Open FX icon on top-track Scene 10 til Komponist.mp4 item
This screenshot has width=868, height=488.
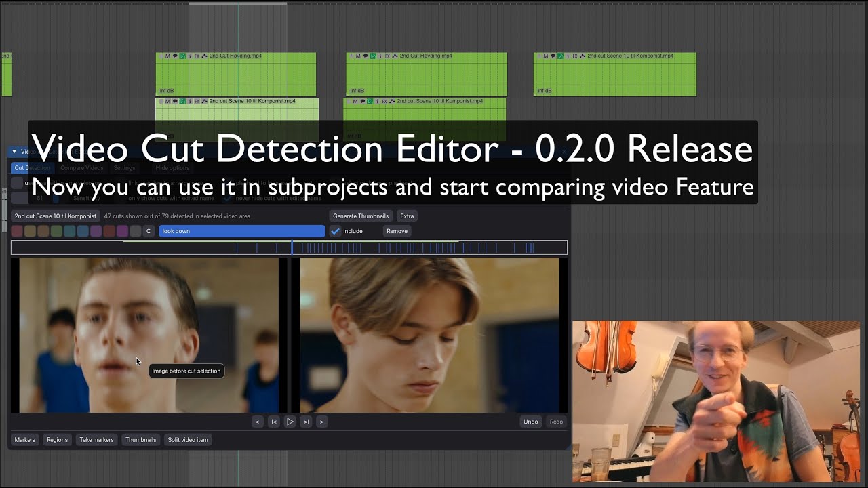(x=575, y=56)
